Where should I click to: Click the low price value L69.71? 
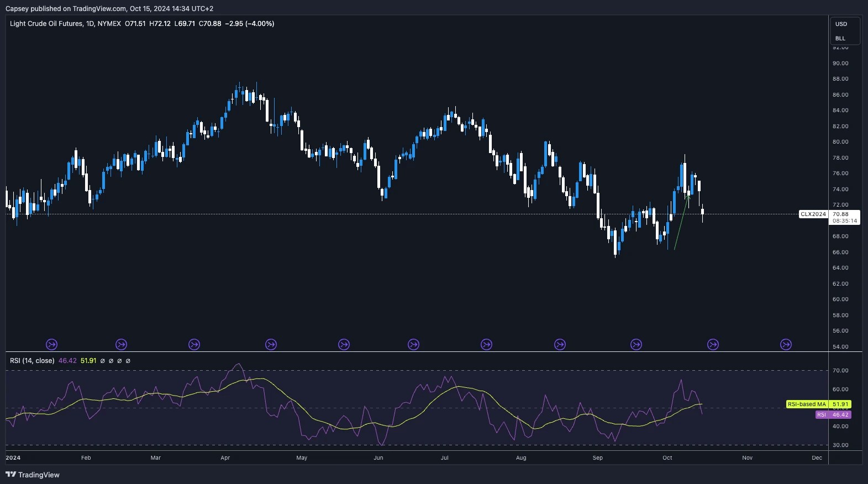coord(185,24)
